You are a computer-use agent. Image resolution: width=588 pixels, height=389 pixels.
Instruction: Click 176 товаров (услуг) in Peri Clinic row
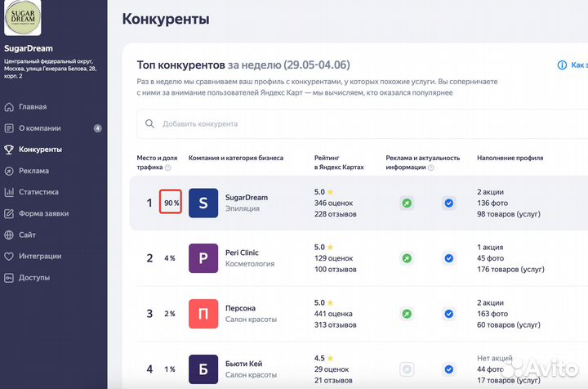tap(510, 269)
